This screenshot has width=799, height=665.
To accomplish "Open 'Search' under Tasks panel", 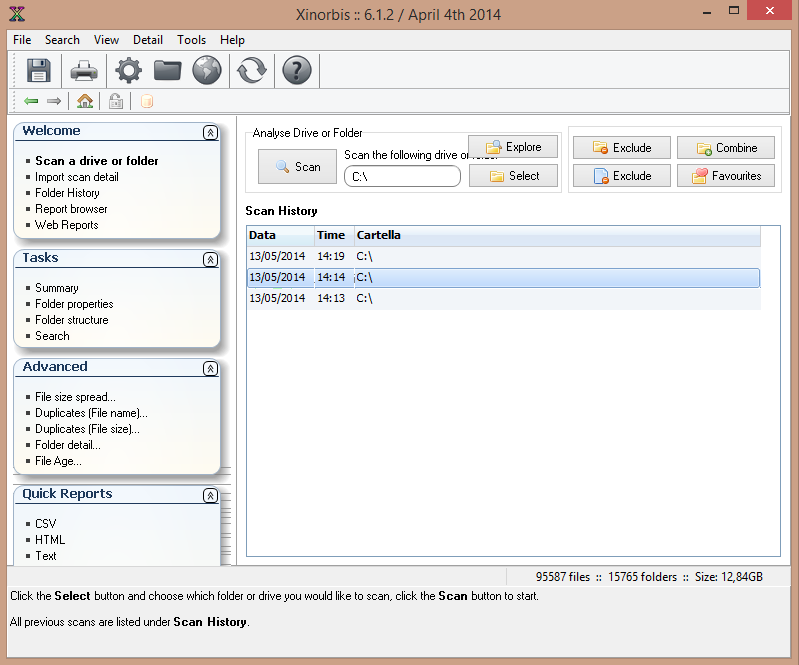I will (52, 336).
